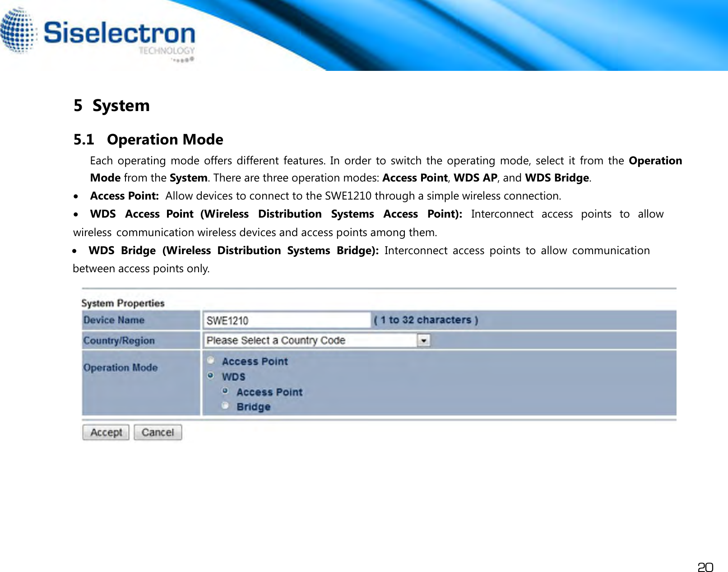Click the "5.1 Operation Mode" heading
The height and width of the screenshot is (572, 728).
pyautogui.click(x=148, y=140)
